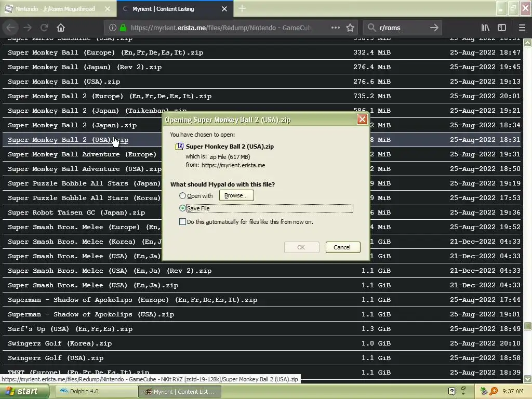
Task: Select Myrient Content List taskbar item
Action: (179, 392)
